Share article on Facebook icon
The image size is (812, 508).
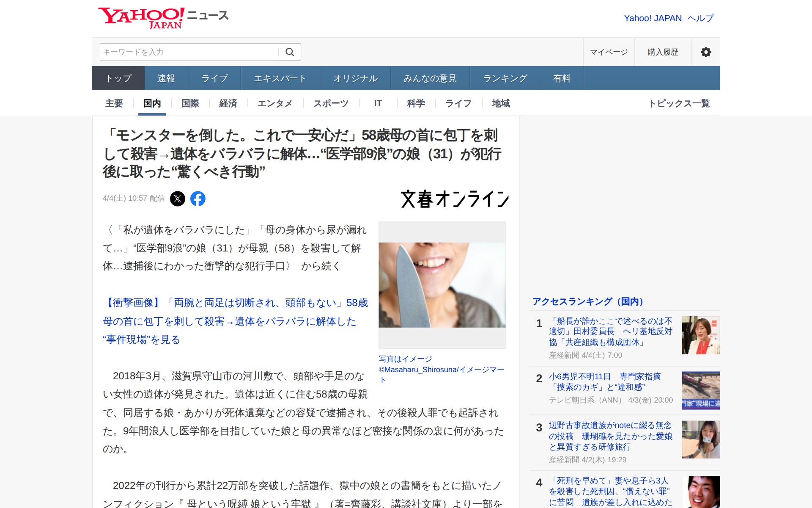pyautogui.click(x=198, y=199)
